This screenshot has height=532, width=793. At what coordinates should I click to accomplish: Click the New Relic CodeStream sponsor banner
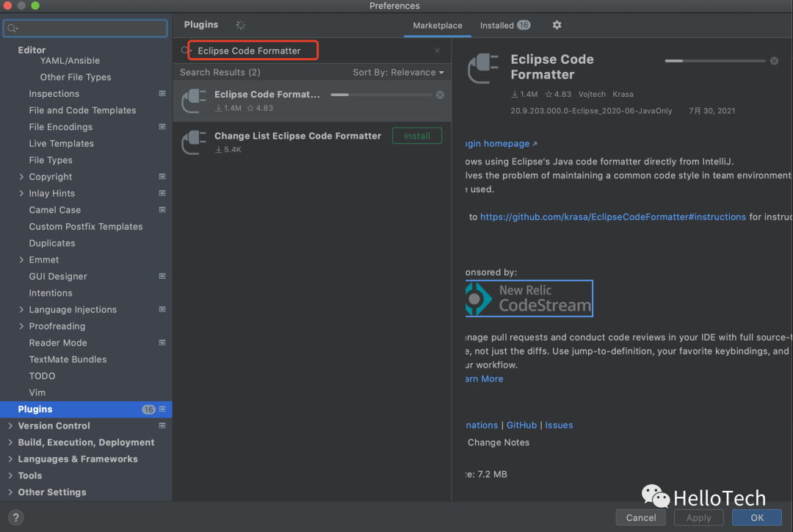[x=529, y=298]
